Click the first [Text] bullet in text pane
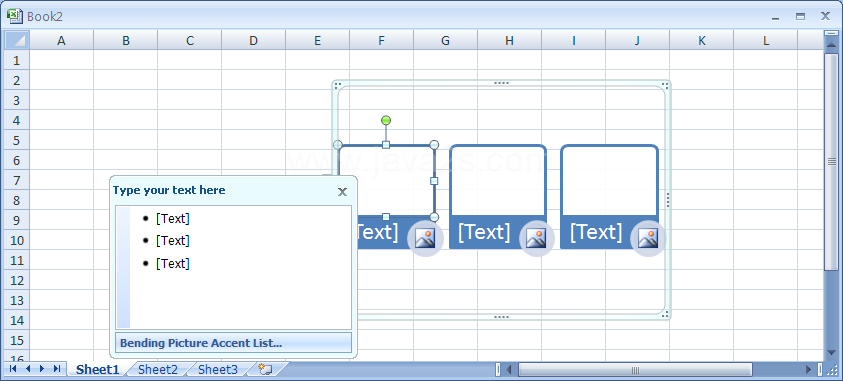The image size is (843, 381). pyautogui.click(x=173, y=219)
